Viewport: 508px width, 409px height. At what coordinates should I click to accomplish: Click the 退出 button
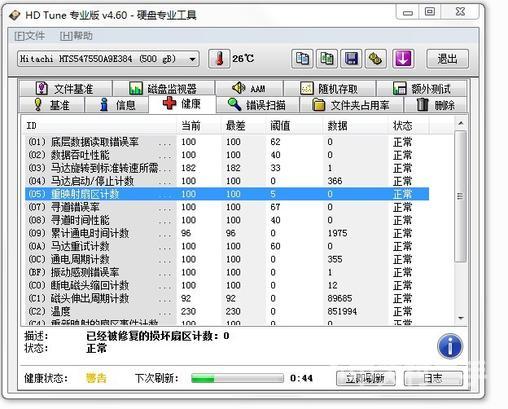click(447, 59)
